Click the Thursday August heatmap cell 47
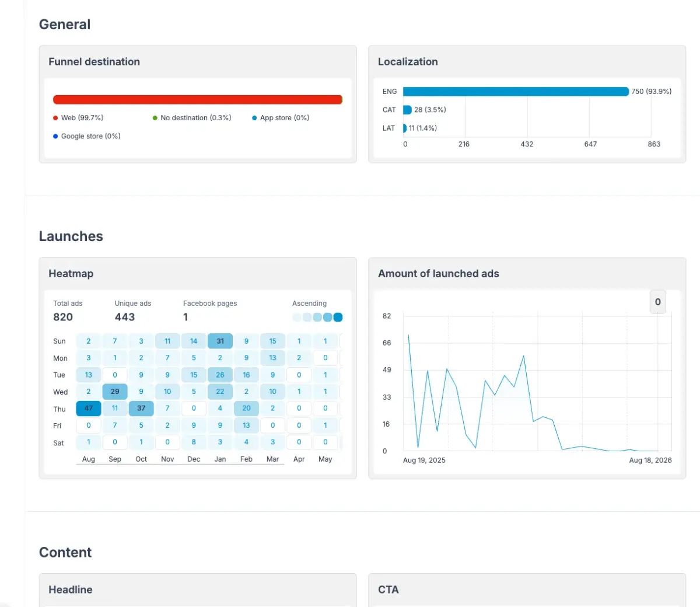Viewport: 700px width, 607px height. [89, 409]
